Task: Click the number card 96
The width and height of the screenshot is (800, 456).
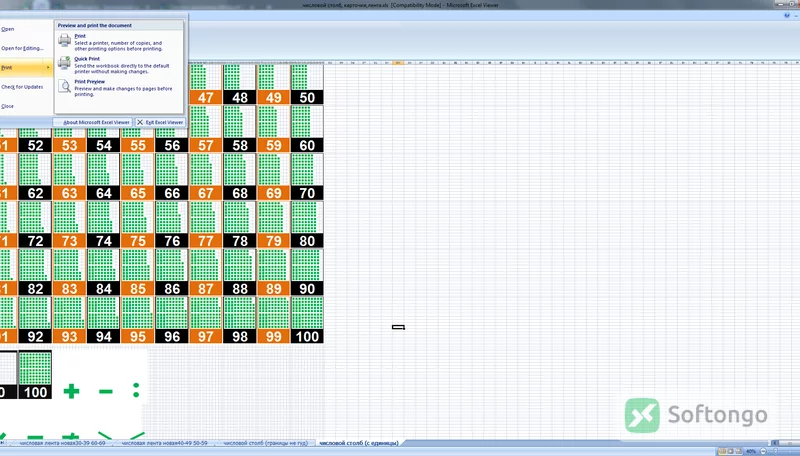Action: pos(172,320)
